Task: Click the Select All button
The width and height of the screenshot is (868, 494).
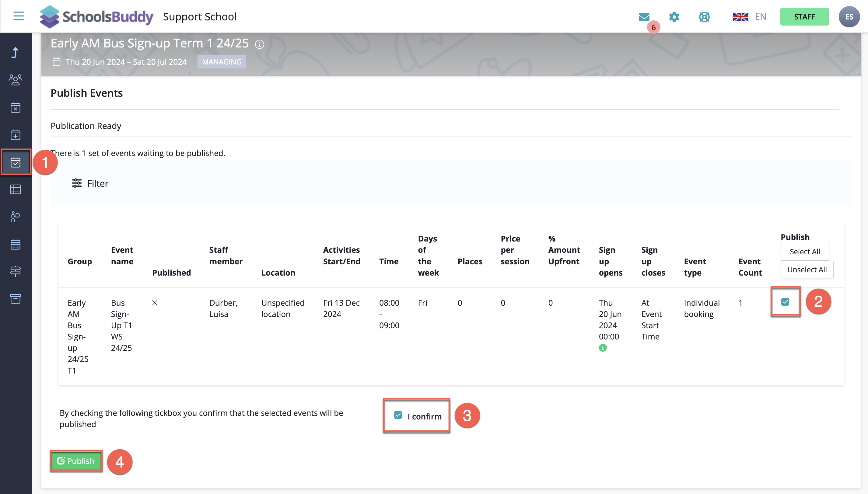Action: (804, 252)
